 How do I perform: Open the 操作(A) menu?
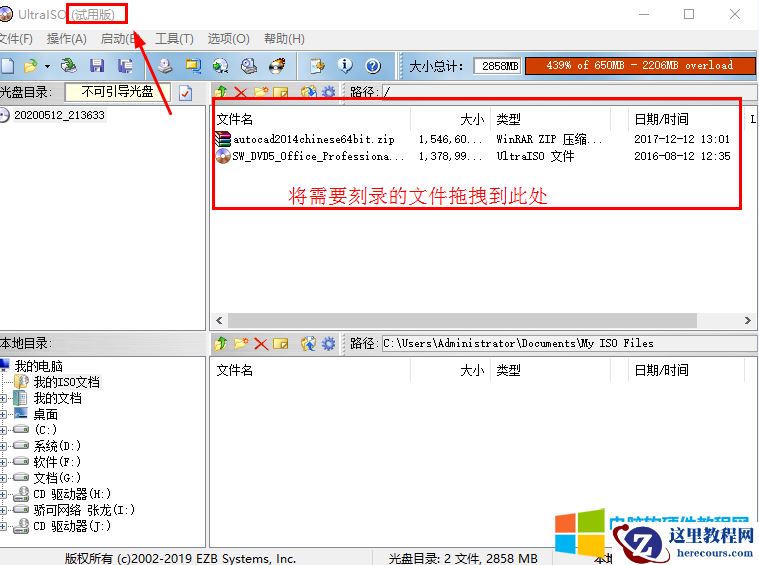coord(67,39)
